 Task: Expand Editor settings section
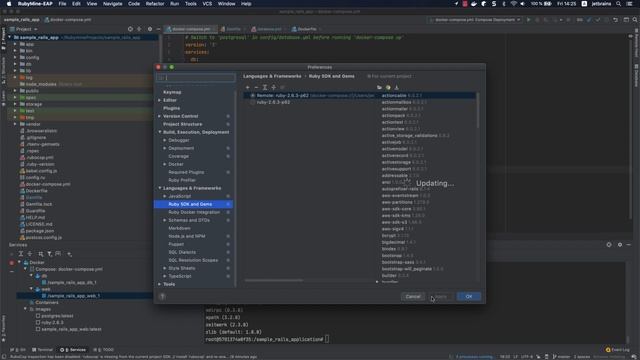pyautogui.click(x=160, y=100)
